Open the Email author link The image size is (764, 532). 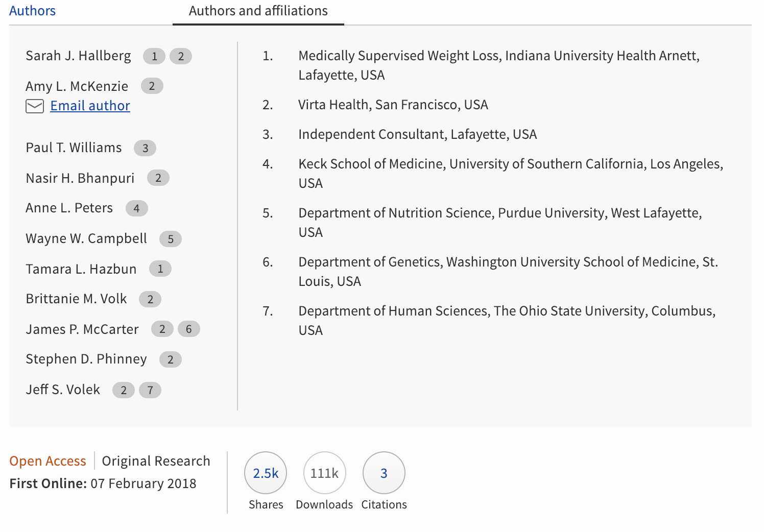(x=90, y=106)
